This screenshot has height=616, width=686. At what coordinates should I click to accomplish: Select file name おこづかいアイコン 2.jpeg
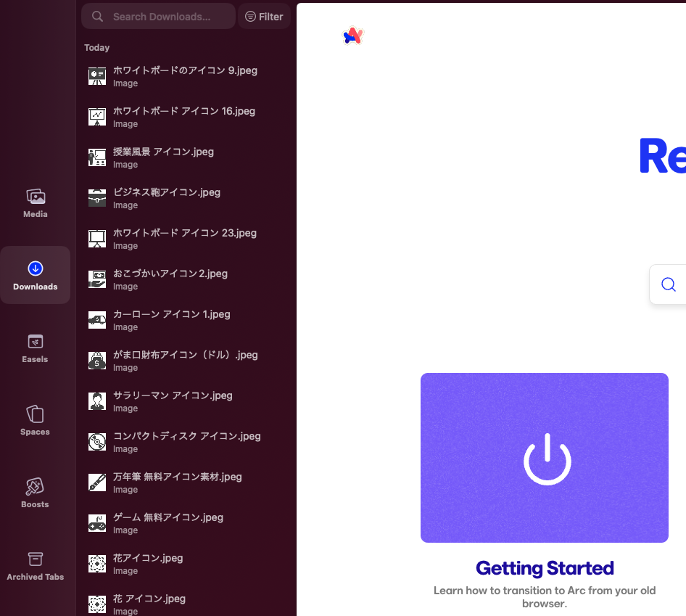(170, 274)
